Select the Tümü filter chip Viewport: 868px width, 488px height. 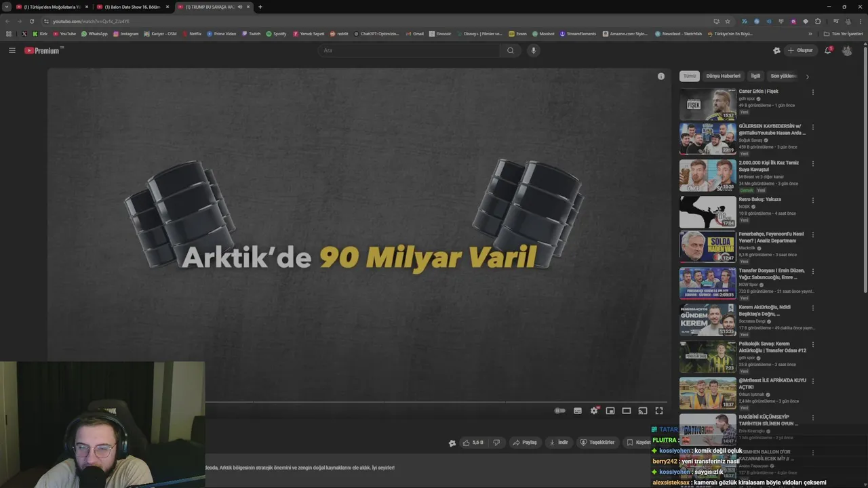(690, 76)
